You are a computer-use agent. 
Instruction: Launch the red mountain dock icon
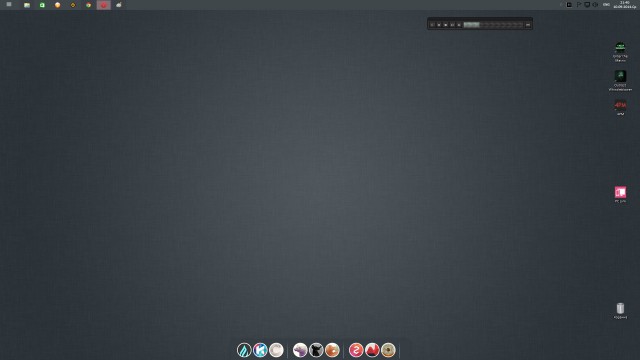pyautogui.click(x=372, y=350)
